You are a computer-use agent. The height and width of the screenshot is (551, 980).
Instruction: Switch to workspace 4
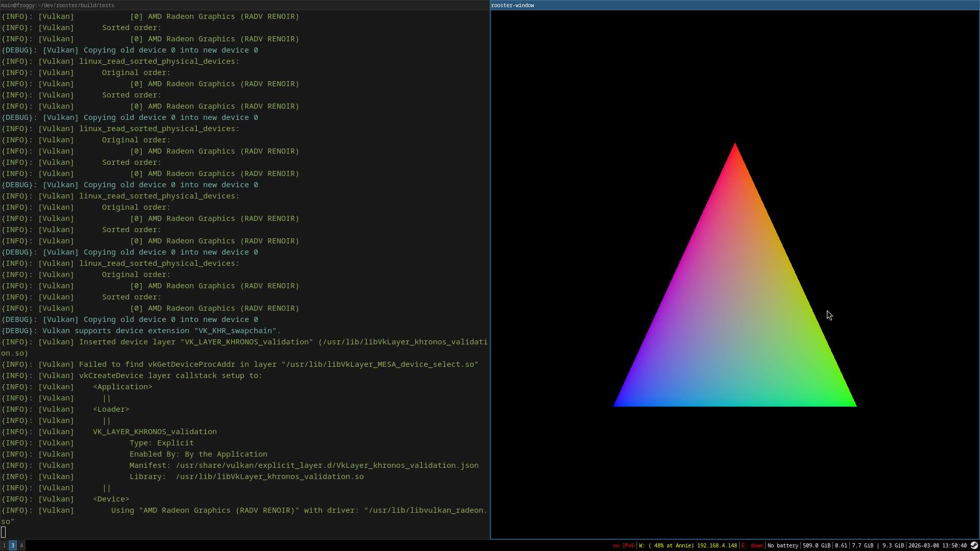point(21,545)
